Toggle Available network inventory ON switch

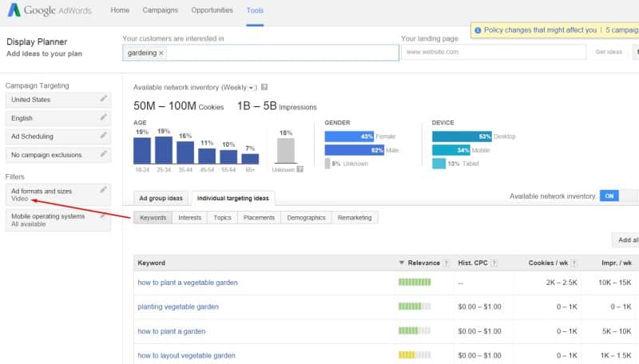(609, 196)
